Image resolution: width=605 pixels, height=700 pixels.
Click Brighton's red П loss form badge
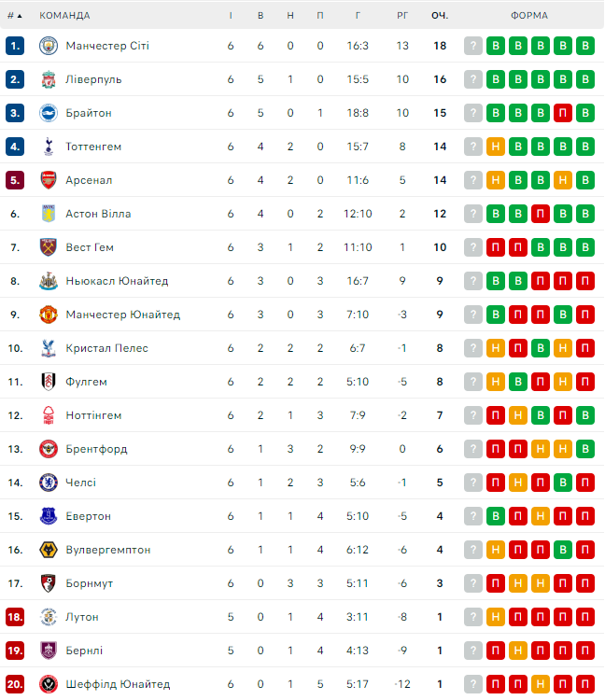pyautogui.click(x=563, y=113)
